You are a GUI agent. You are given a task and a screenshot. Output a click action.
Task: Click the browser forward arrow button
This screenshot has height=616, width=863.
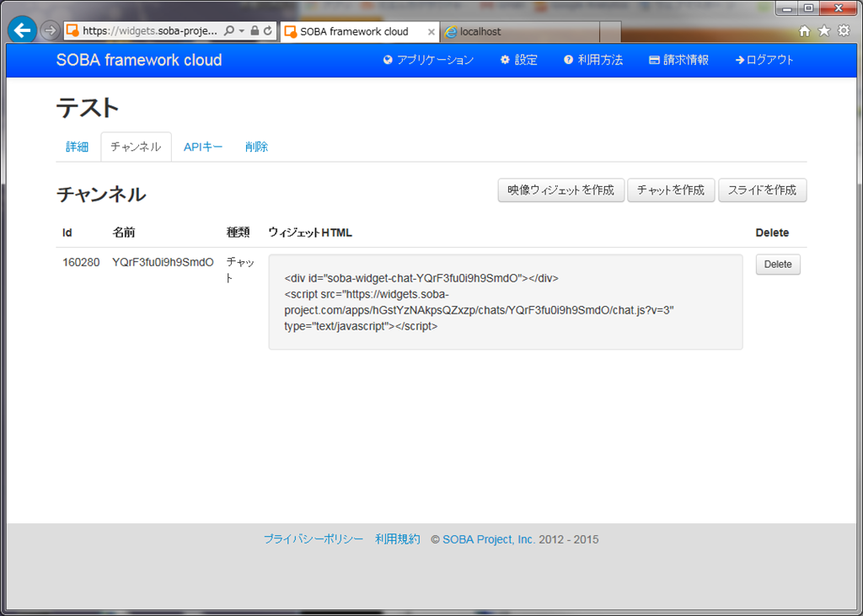click(50, 31)
